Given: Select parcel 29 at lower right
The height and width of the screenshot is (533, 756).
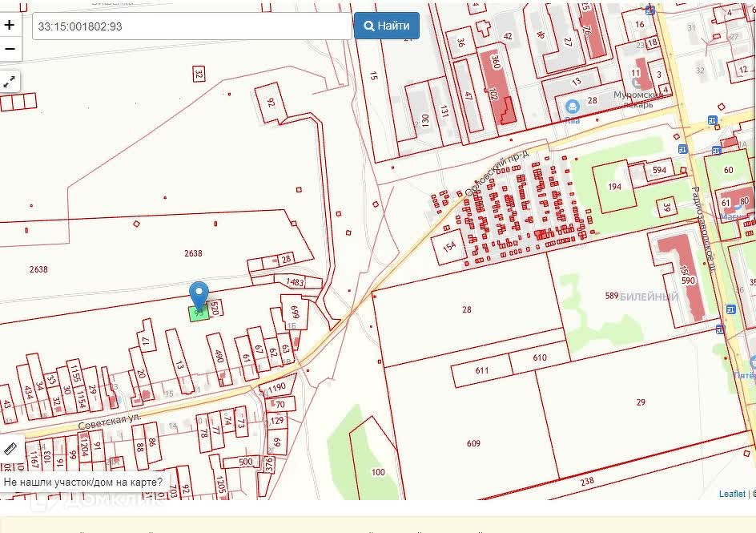Looking at the screenshot, I should (641, 402).
